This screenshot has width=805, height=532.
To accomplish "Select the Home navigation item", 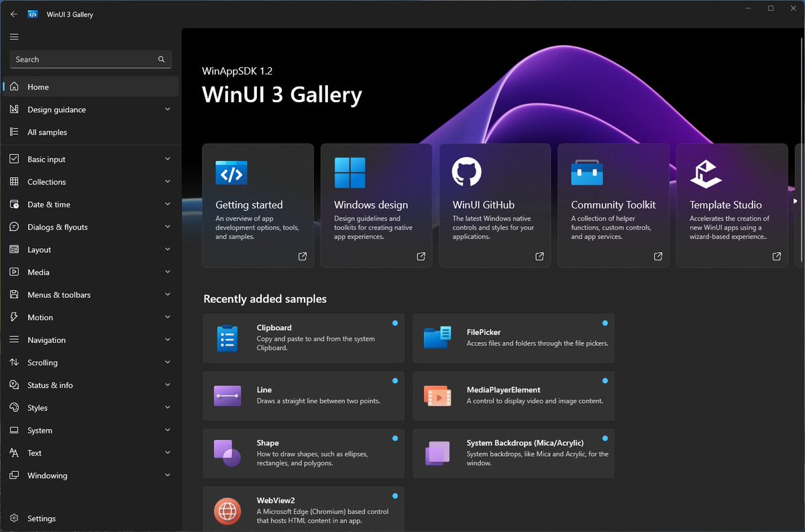I will [x=91, y=87].
